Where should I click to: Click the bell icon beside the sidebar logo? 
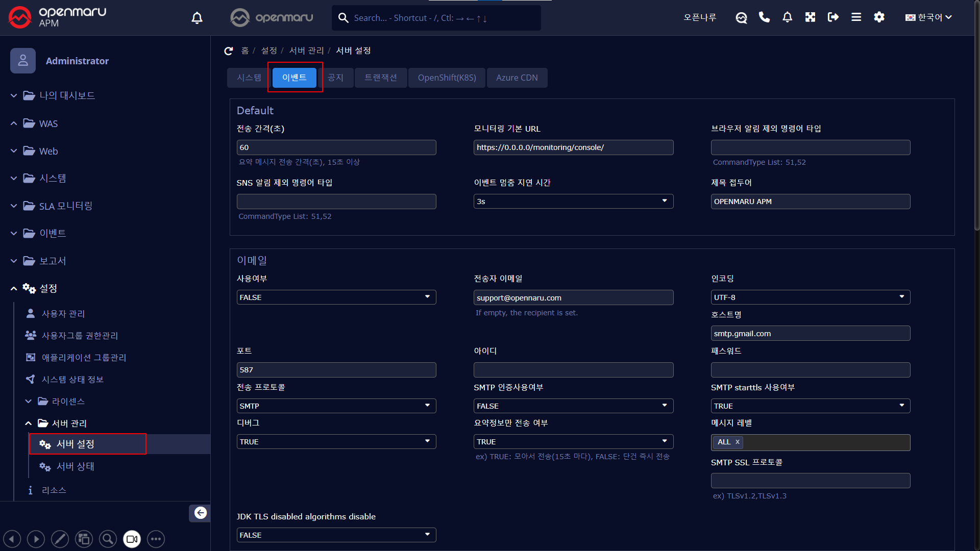pyautogui.click(x=197, y=18)
